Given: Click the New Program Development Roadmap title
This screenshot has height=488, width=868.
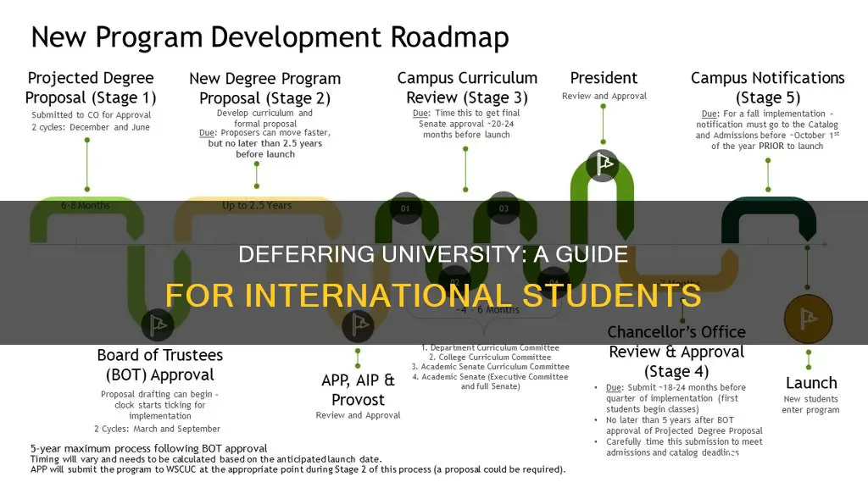Looking at the screenshot, I should [270, 37].
